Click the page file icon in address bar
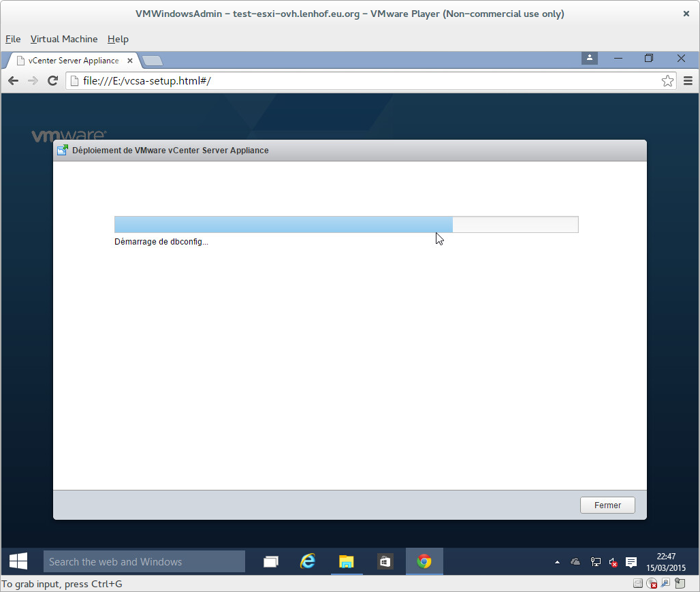700x592 pixels. click(x=74, y=81)
